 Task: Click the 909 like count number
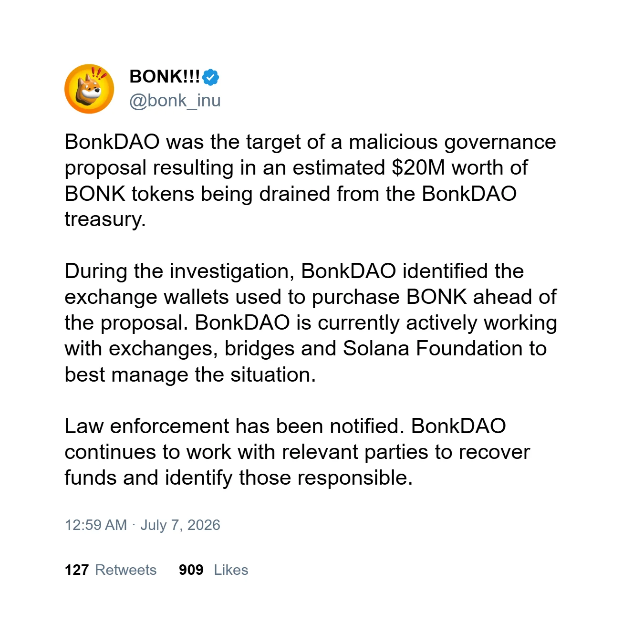pyautogui.click(x=191, y=570)
